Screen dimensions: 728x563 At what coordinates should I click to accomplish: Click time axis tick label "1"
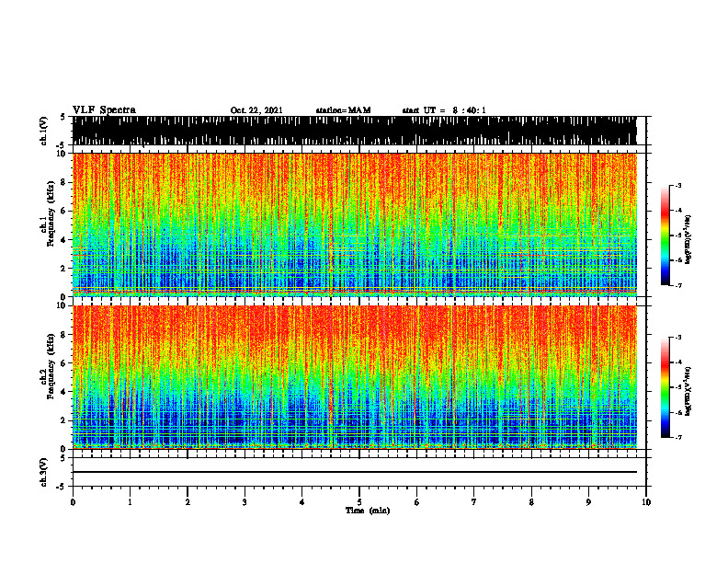[130, 502]
